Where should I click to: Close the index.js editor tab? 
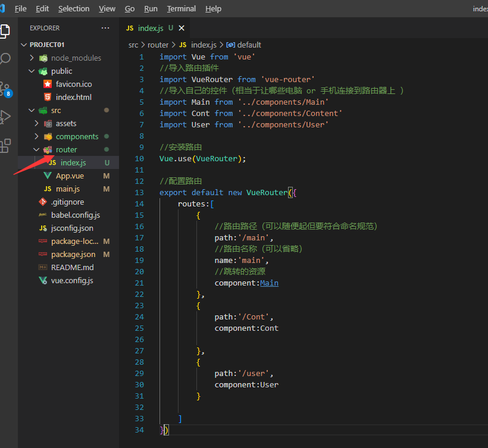coord(182,28)
